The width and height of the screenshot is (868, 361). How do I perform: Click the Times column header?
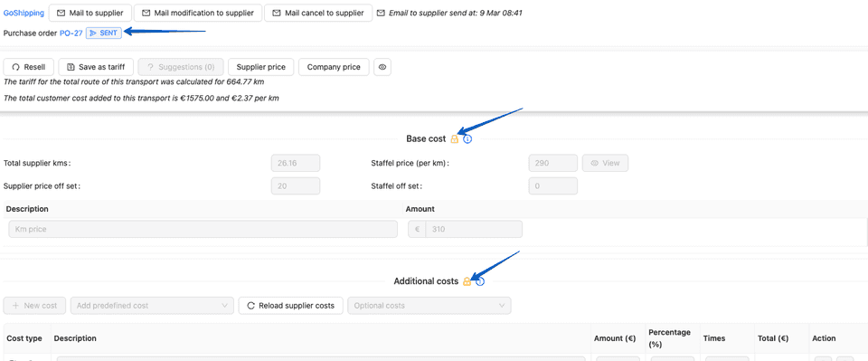[713, 338]
